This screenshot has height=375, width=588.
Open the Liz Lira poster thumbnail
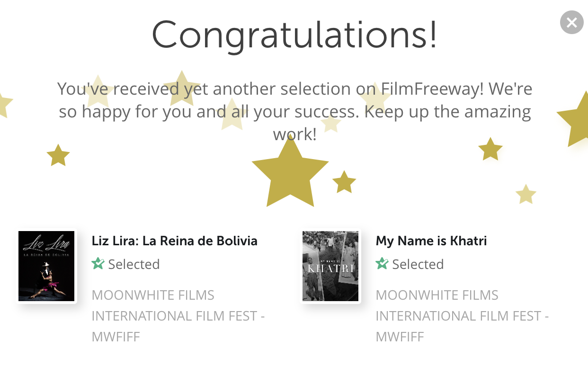point(46,266)
